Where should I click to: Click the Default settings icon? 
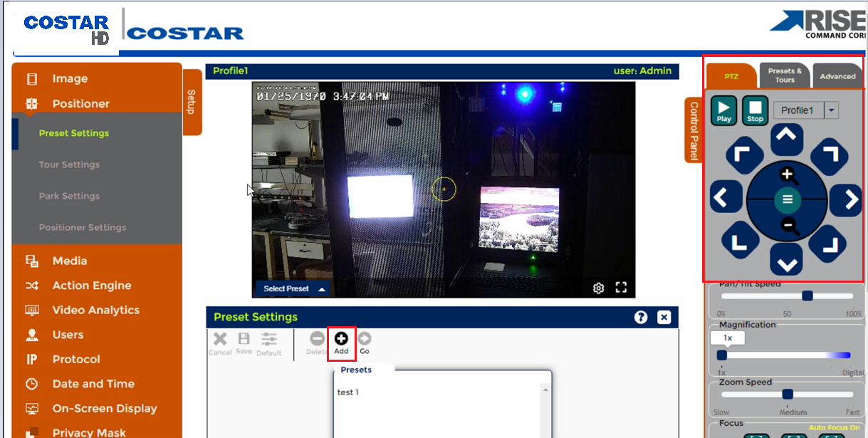click(x=268, y=343)
